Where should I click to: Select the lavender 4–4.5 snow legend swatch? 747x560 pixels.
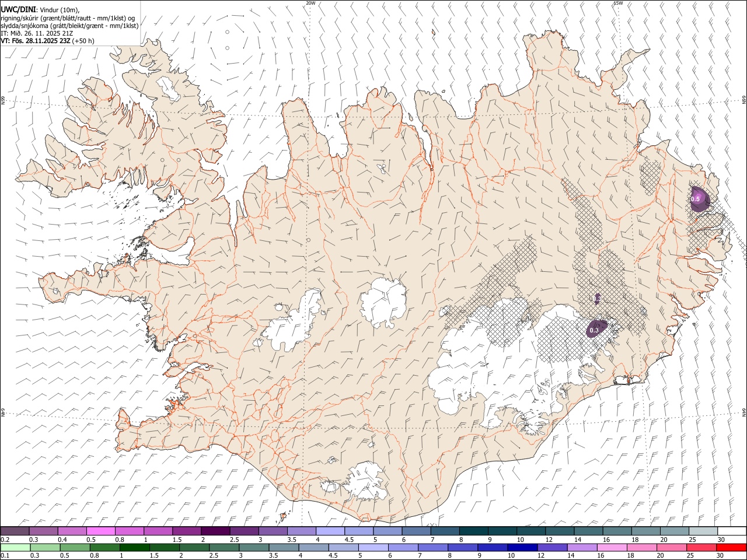pos(330,531)
